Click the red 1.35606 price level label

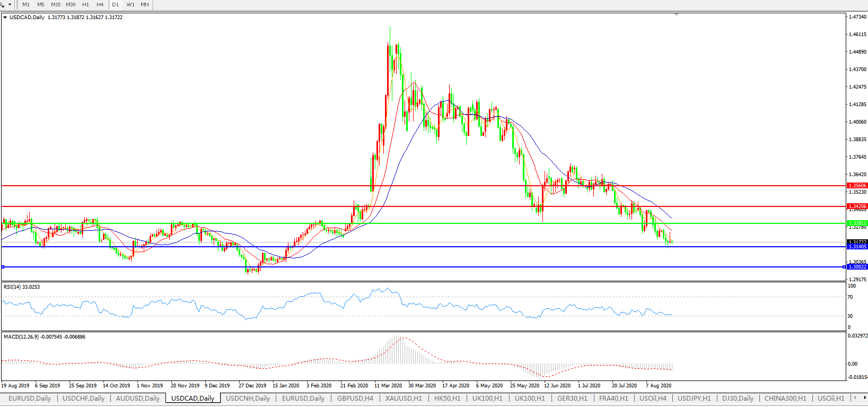click(857, 186)
